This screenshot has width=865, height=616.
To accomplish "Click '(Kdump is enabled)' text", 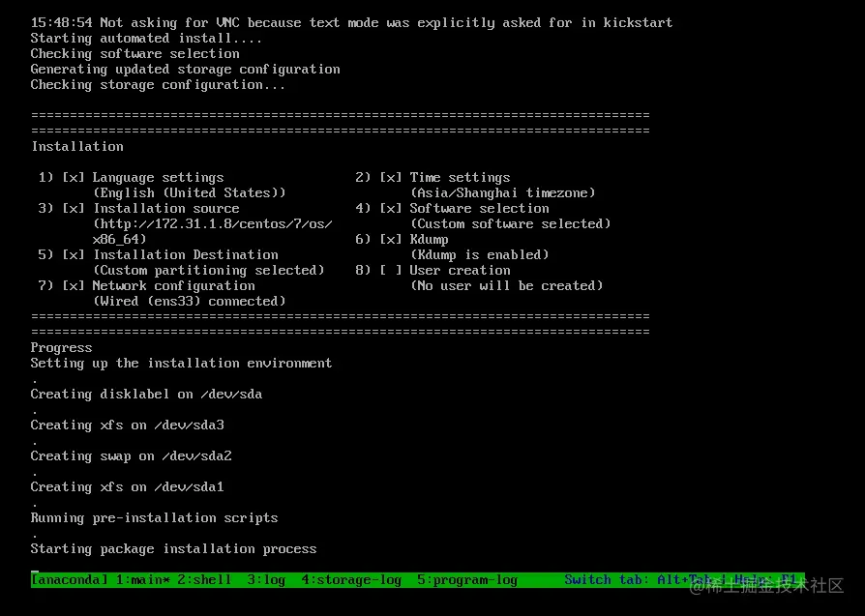I will pyautogui.click(x=480, y=254).
